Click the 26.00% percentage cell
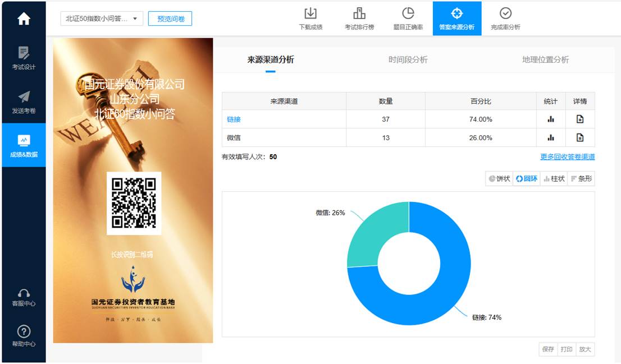Viewport: 621px width, 364px height. pos(481,137)
